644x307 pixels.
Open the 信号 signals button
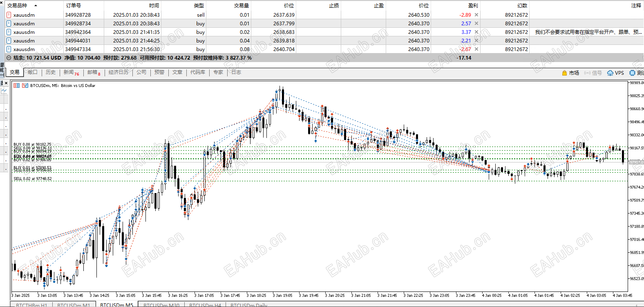[593, 73]
